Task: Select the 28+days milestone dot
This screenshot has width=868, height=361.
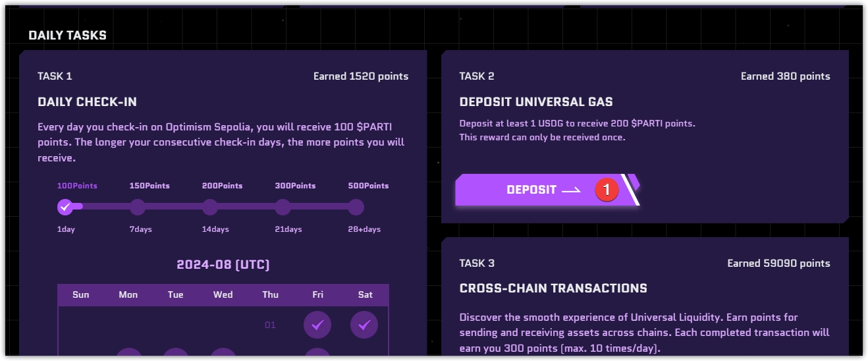Action: [x=356, y=208]
